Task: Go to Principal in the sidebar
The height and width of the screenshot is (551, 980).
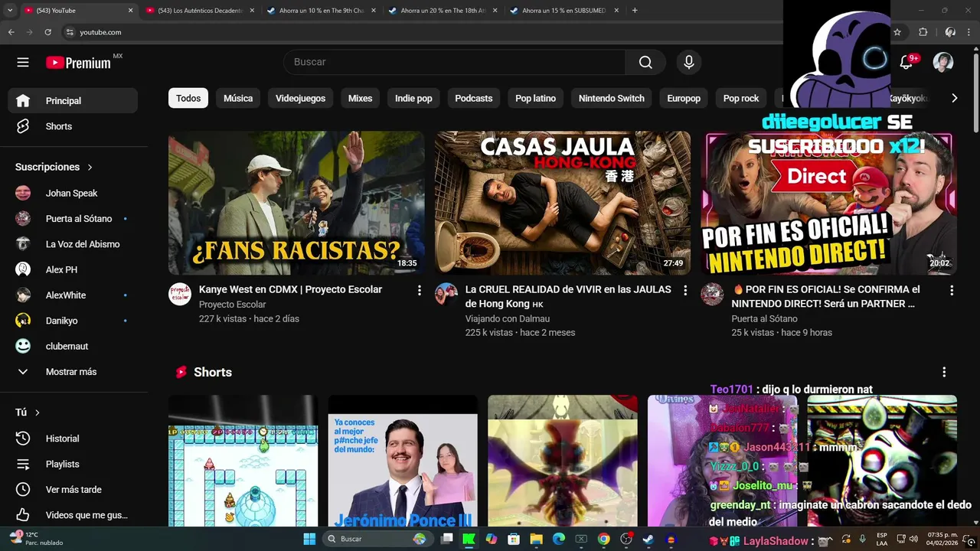Action: (x=73, y=100)
